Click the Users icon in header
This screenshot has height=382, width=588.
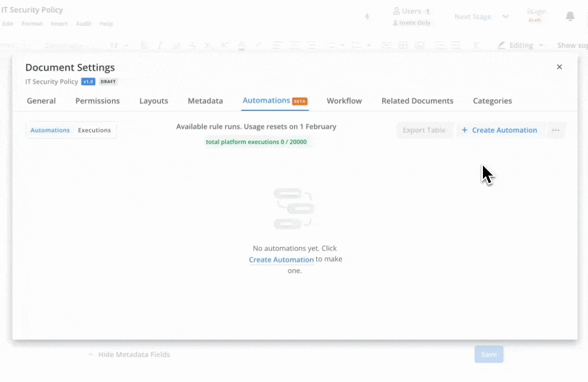pos(396,11)
